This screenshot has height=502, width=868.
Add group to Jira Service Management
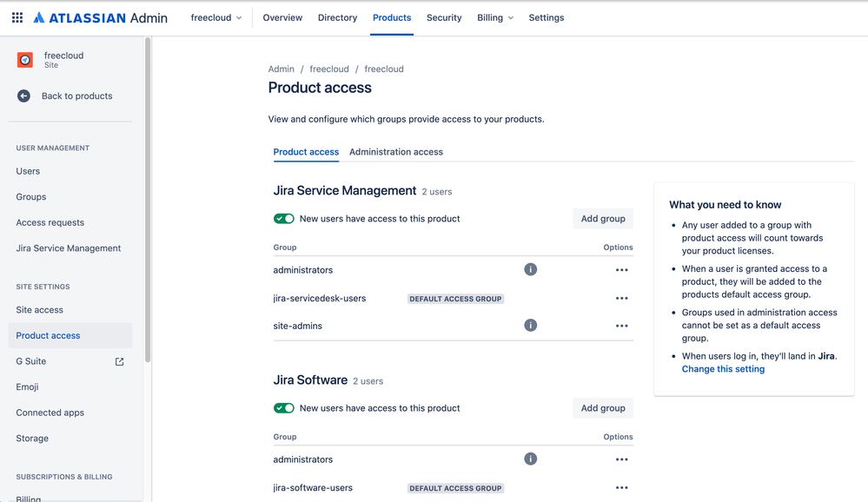[x=603, y=219]
